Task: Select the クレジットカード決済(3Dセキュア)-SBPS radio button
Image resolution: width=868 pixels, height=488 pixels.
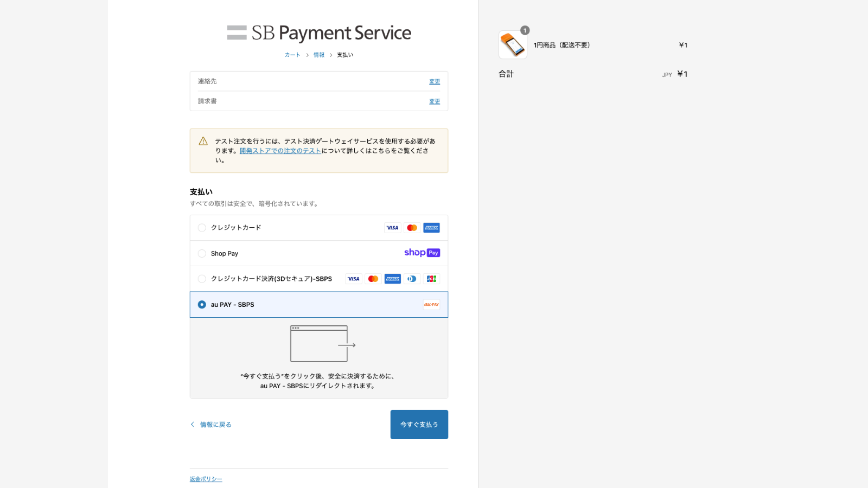Action: pyautogui.click(x=202, y=279)
